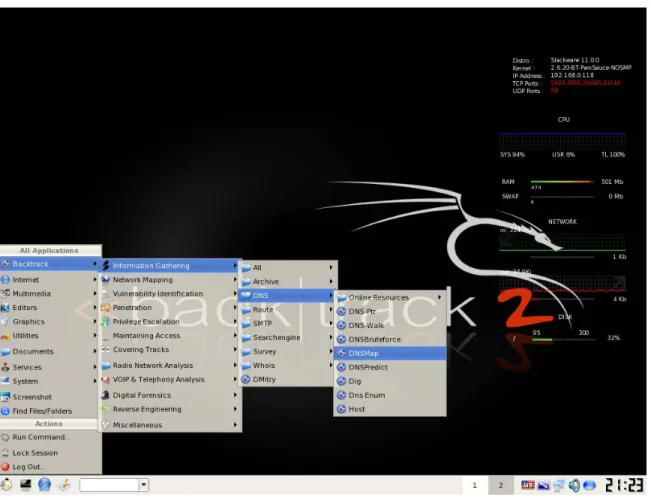Click the Host tool icon
651x500 pixels.
(x=341, y=409)
